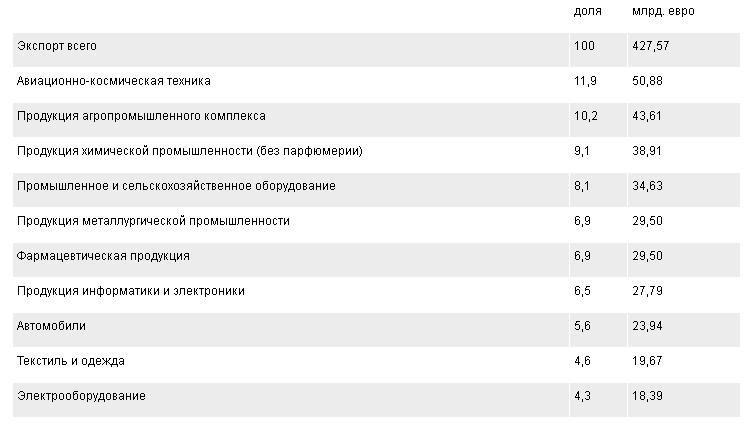Click the value cell 34,63
Screen dimensions: 745x432
(647, 186)
